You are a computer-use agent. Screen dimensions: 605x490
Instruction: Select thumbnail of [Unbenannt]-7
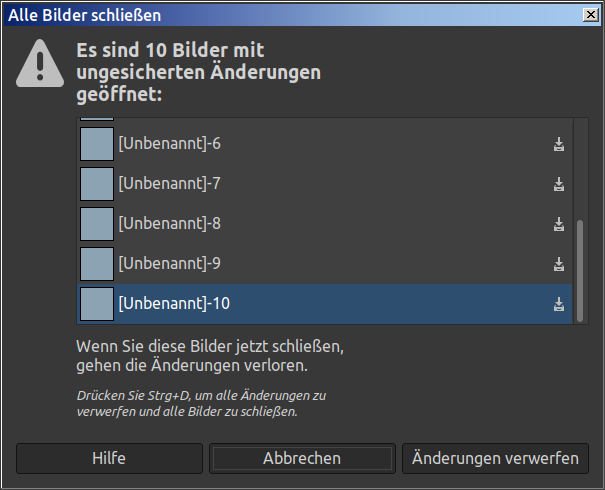point(96,184)
